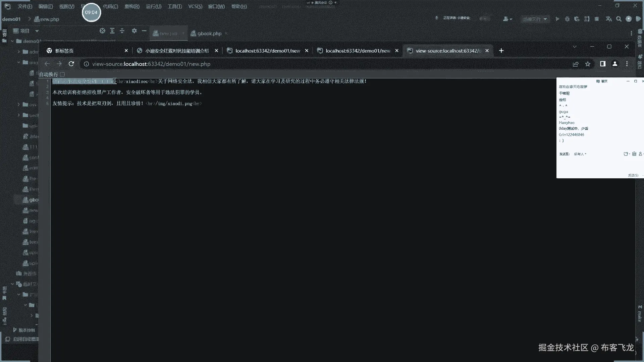Image resolution: width=644 pixels, height=362 pixels.
Task: Open project panel settings gear
Action: pos(134,31)
